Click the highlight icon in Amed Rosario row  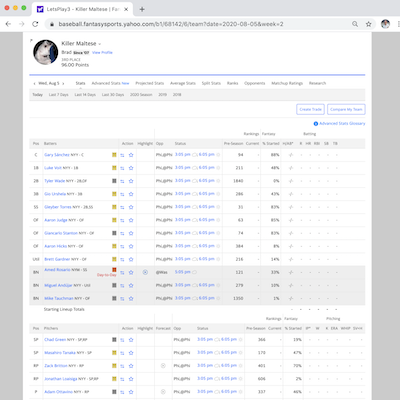[145, 272]
